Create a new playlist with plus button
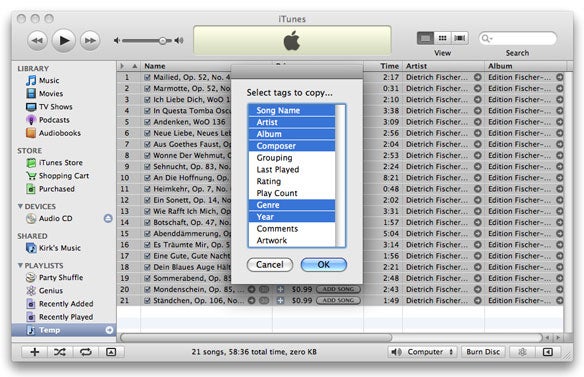This screenshot has width=584, height=377. click(x=35, y=352)
